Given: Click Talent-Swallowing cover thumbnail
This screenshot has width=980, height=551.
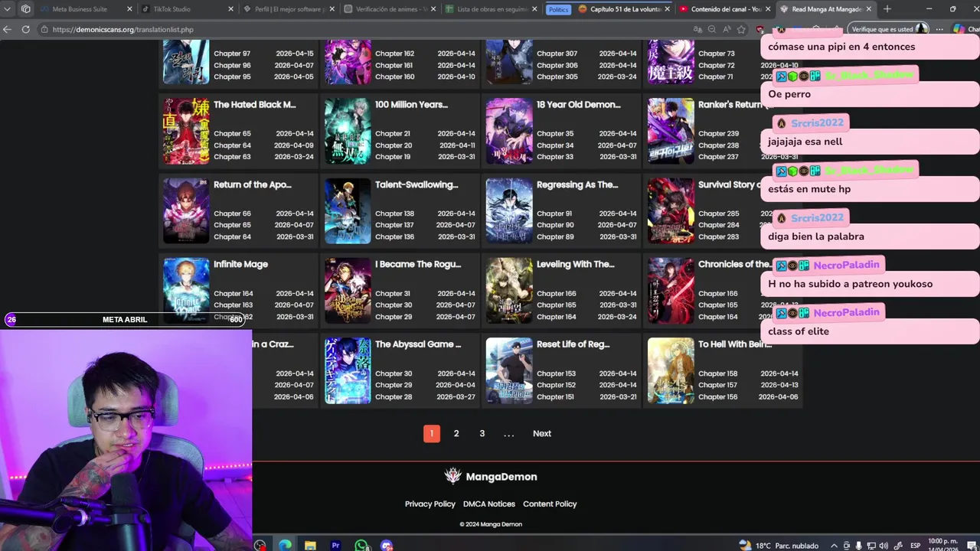Looking at the screenshot, I should 348,210.
